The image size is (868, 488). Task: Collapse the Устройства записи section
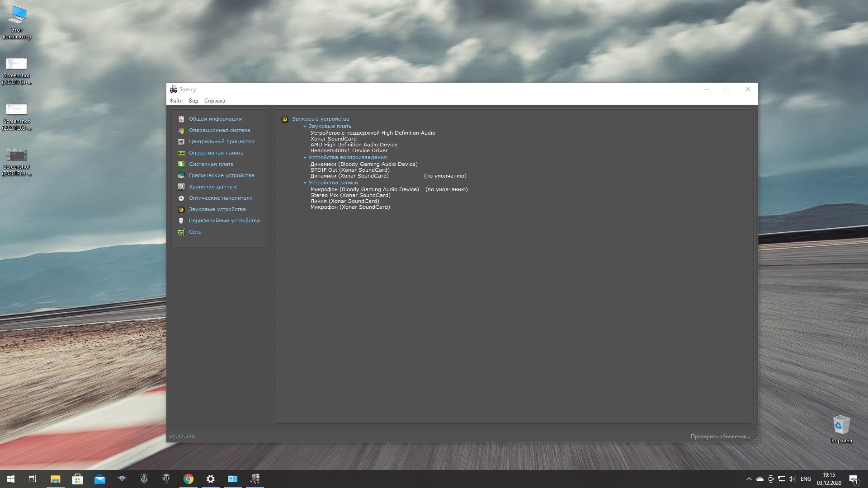(x=305, y=183)
